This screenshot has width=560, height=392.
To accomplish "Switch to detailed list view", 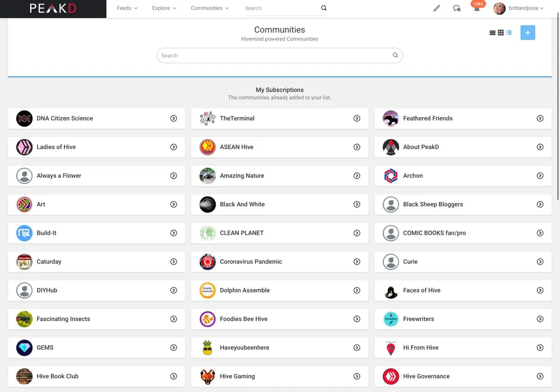I will (x=509, y=33).
